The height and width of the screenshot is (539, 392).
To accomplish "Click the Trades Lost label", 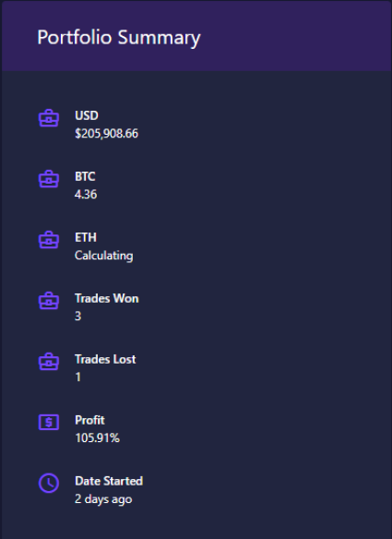I will point(105,359).
